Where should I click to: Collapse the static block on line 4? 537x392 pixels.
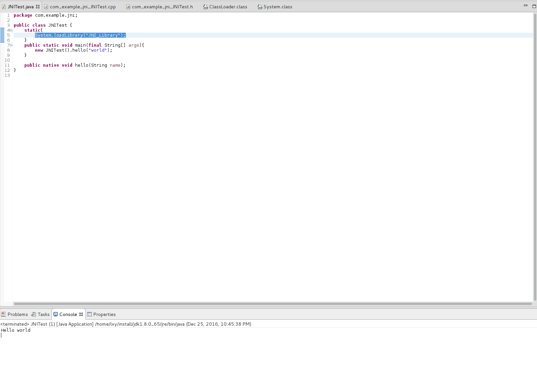[x=11, y=30]
